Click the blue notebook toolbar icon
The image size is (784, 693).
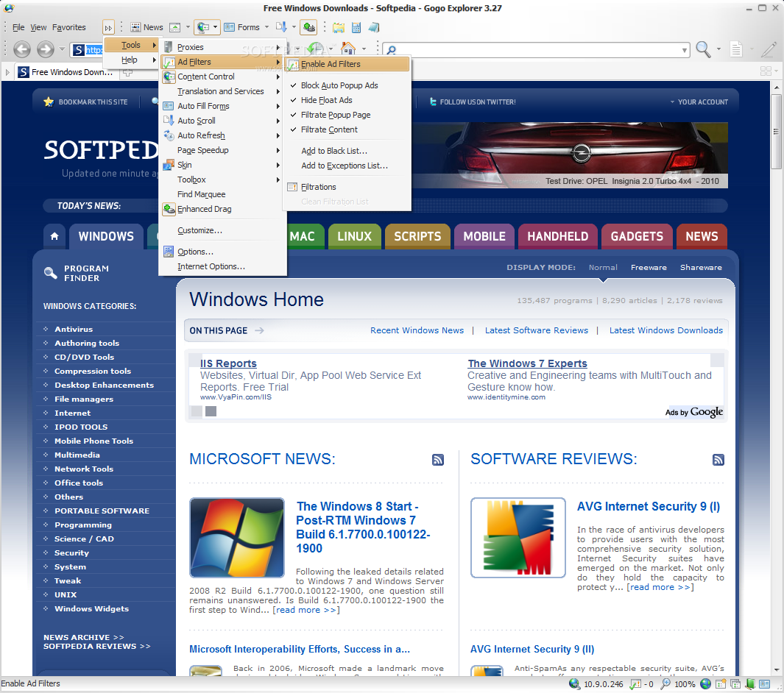pos(373,27)
